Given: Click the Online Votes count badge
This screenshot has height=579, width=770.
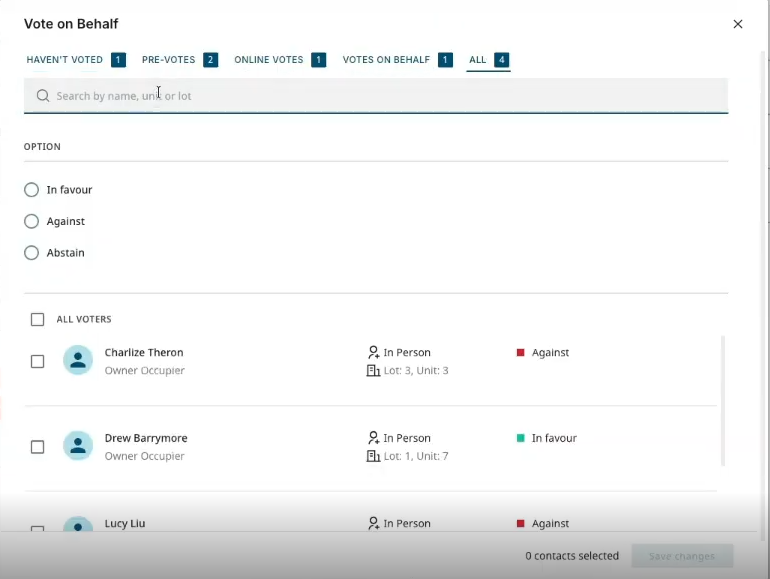Looking at the screenshot, I should [319, 60].
